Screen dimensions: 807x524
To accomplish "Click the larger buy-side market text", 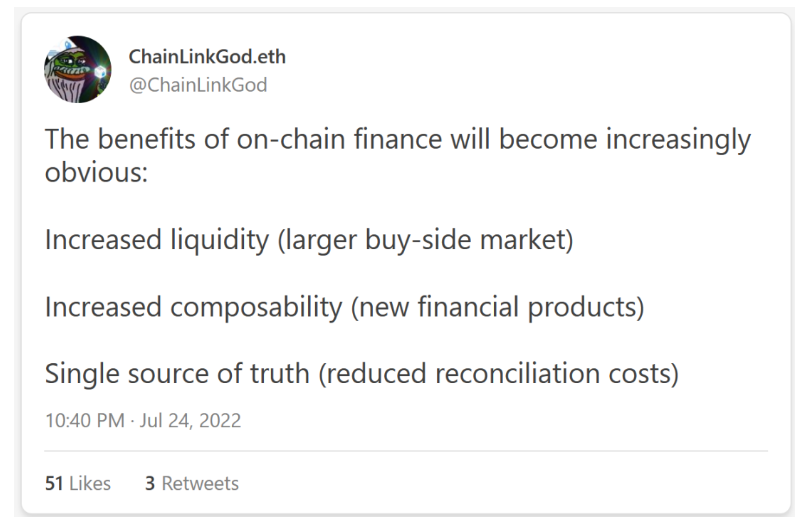I will tap(426, 240).
